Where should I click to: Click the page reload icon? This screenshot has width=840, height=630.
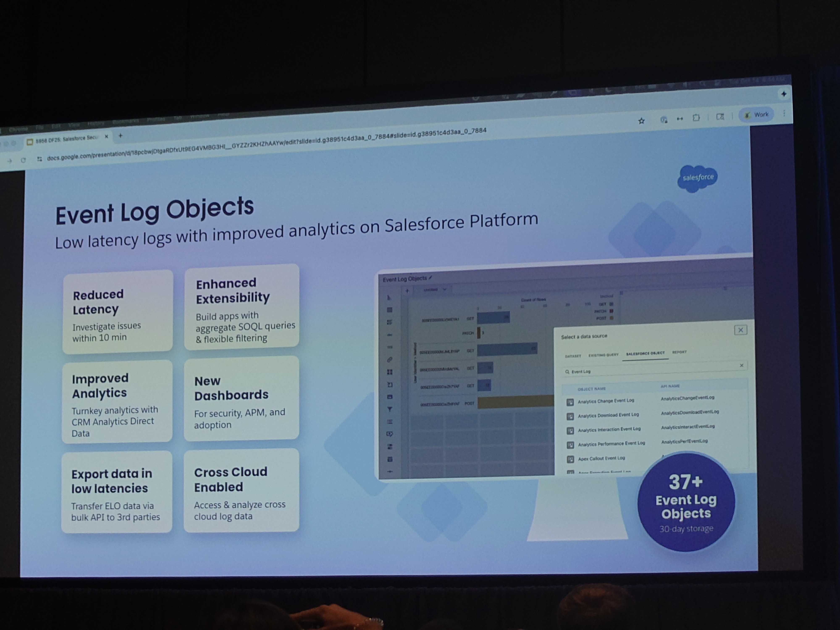pyautogui.click(x=24, y=160)
